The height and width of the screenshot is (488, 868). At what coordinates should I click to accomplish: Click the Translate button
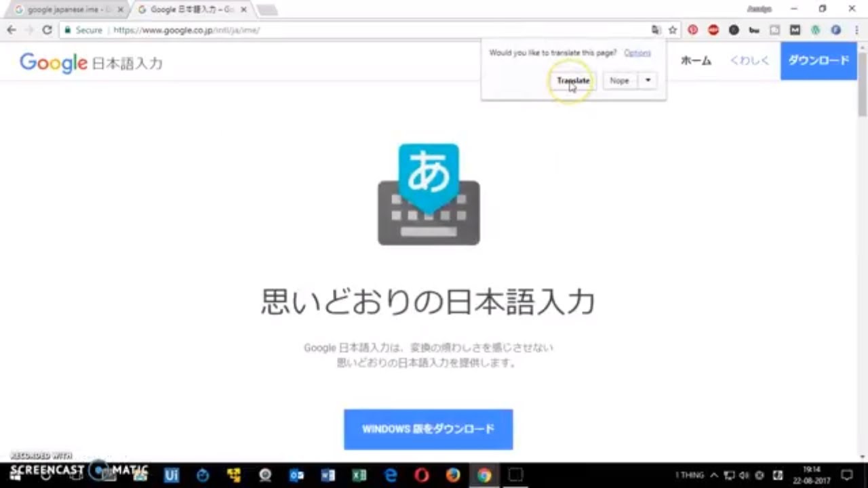[x=573, y=80]
